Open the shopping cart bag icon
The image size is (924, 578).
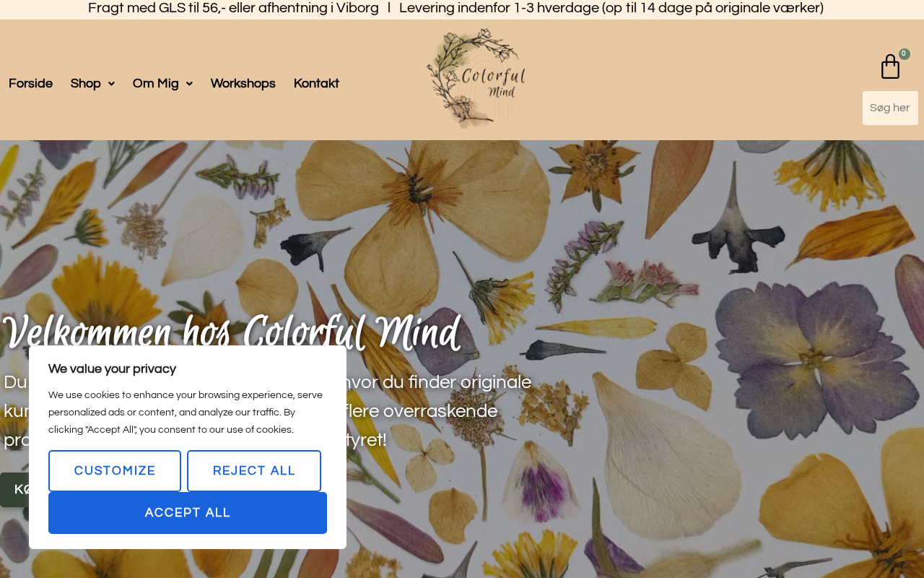[890, 67]
